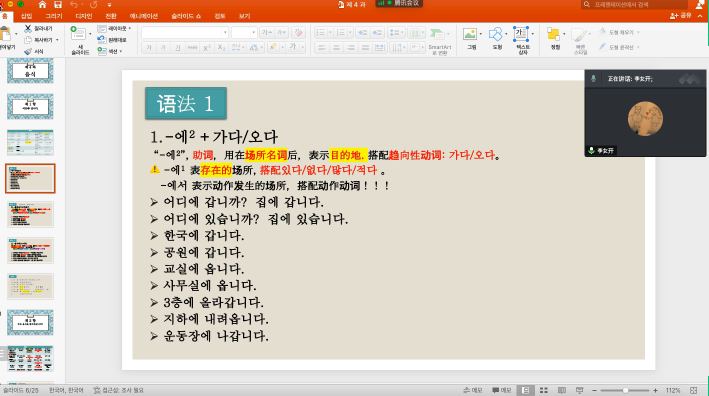Image resolution: width=709 pixels, height=396 pixels.
Task: Toggle subscript X₂ formatting
Action: pos(221,47)
